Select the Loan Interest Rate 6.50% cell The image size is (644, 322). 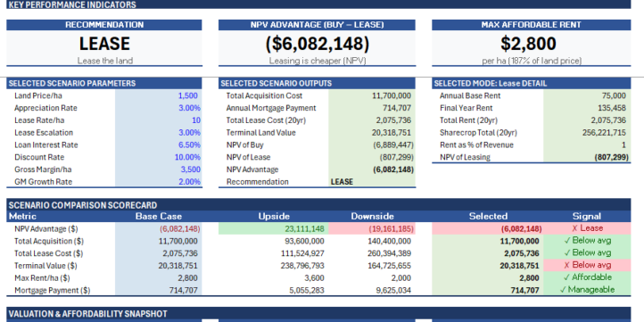click(x=159, y=145)
